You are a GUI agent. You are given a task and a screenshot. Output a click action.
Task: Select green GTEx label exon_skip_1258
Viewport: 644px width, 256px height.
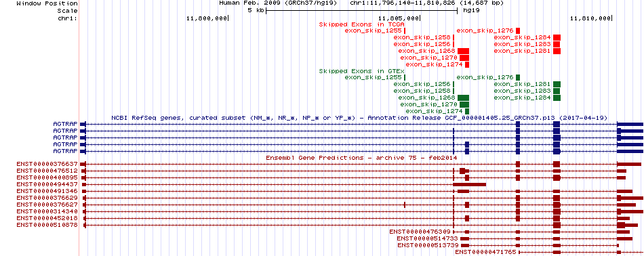422,91
